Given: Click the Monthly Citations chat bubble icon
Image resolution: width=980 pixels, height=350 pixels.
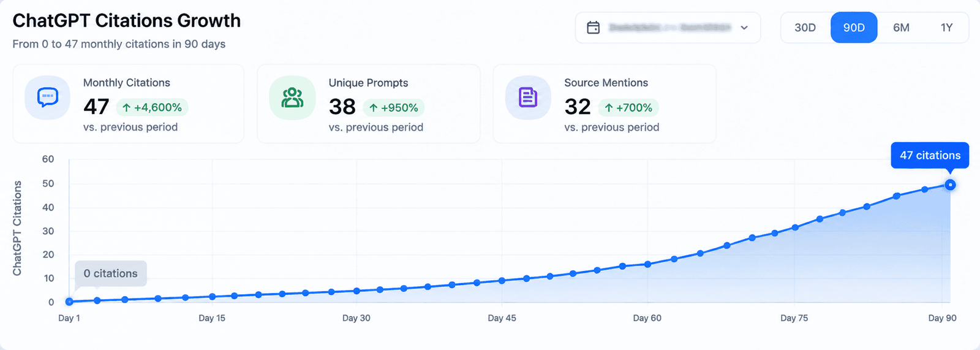Looking at the screenshot, I should (x=48, y=97).
